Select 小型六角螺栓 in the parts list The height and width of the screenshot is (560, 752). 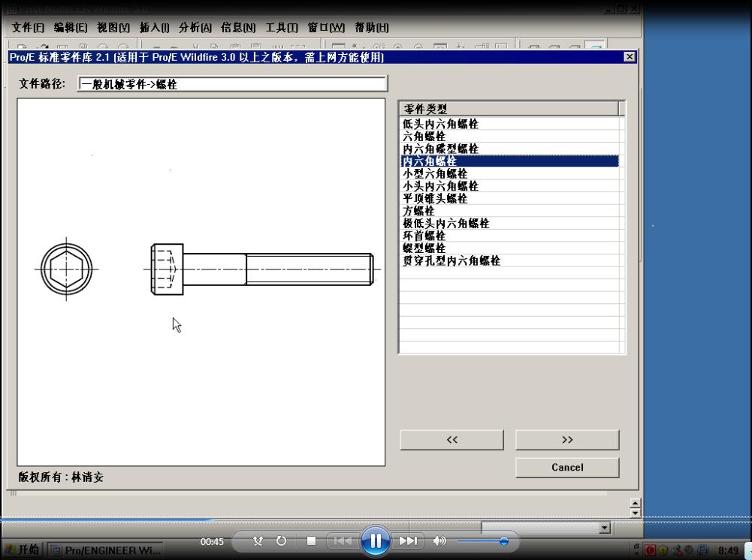tap(509, 173)
